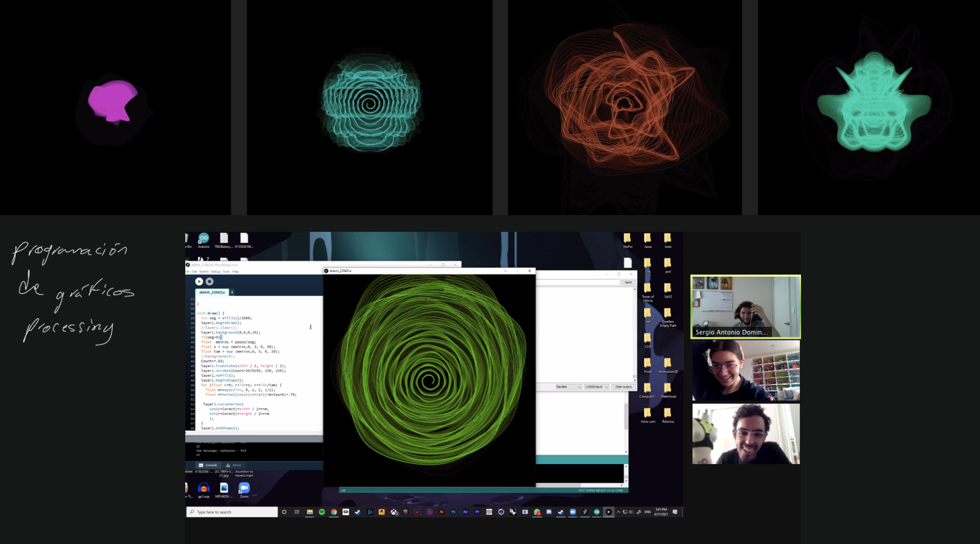
Task: Open the 115200 baud rate dropdown
Action: pos(596,387)
